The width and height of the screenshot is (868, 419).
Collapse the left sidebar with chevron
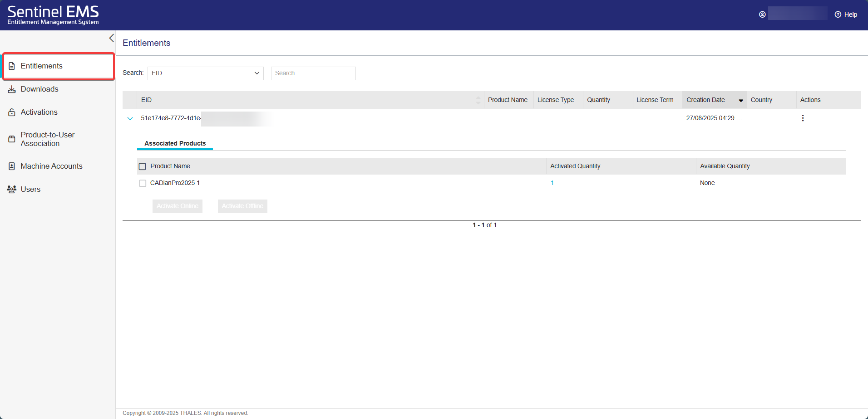(x=111, y=38)
